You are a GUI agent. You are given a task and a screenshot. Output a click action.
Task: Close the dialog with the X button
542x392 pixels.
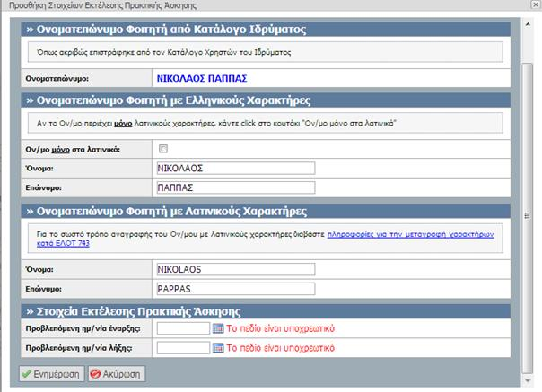click(535, 4)
